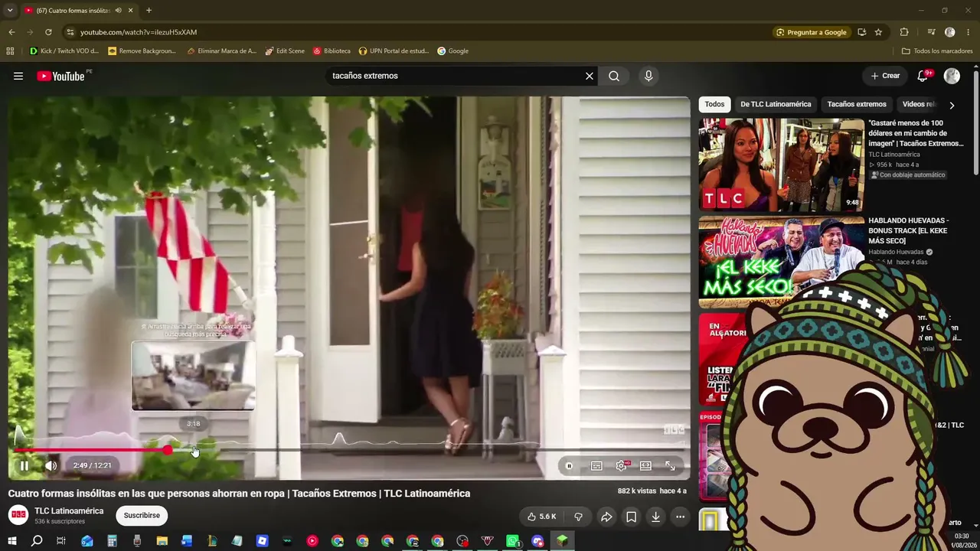980x551 pixels.
Task: Open the TLC channel avatar
Action: tap(18, 515)
